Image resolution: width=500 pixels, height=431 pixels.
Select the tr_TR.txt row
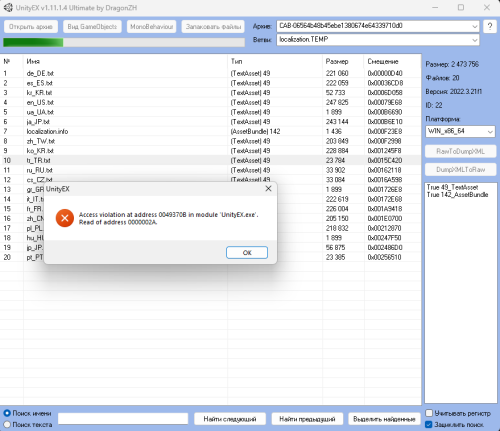pos(211,160)
